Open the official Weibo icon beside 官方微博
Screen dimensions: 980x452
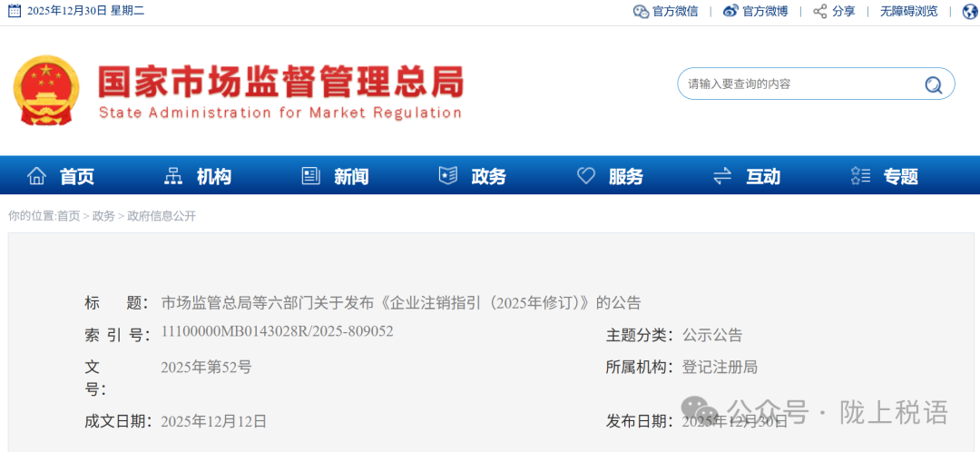click(731, 12)
